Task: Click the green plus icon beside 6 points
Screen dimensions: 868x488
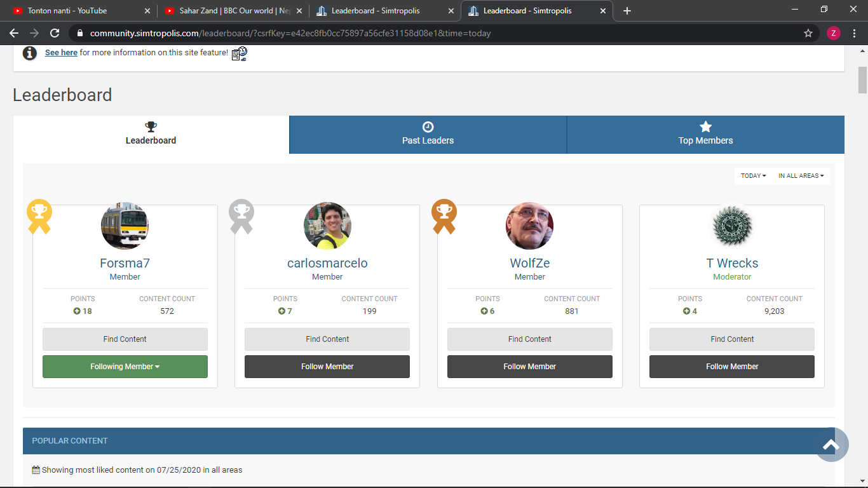Action: tap(484, 311)
